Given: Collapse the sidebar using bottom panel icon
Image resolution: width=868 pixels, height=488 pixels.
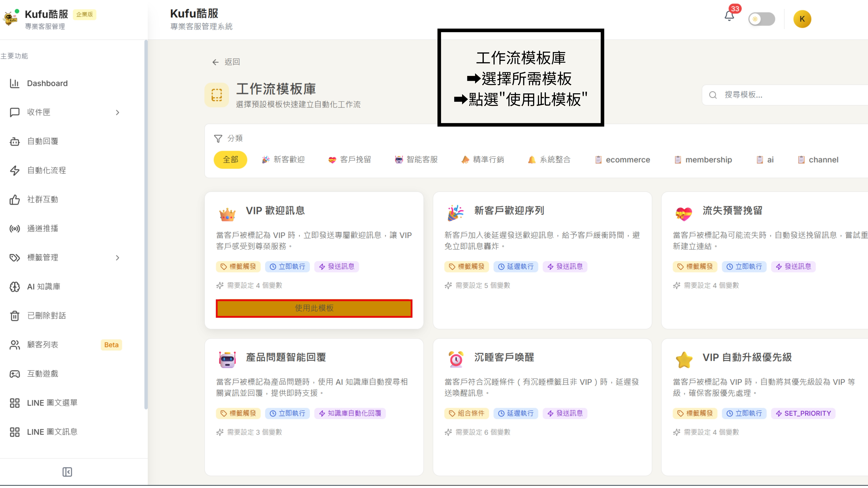Looking at the screenshot, I should [67, 472].
